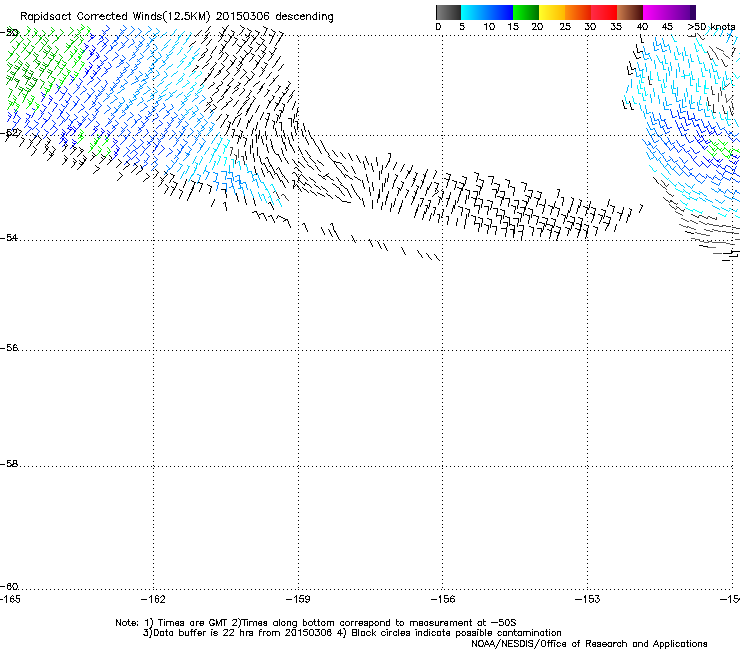
Task: Click the yellow 20-25 knots legend swatch
Action: tap(552, 12)
